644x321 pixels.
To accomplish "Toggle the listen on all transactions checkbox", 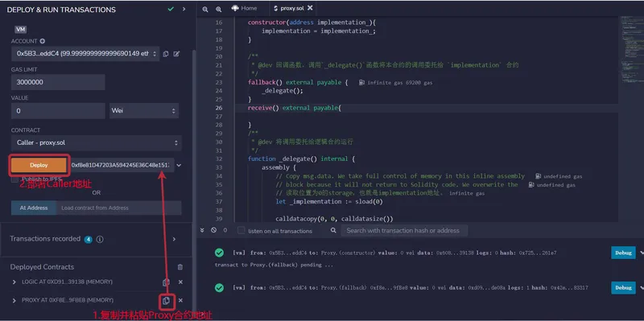I will (x=242, y=230).
